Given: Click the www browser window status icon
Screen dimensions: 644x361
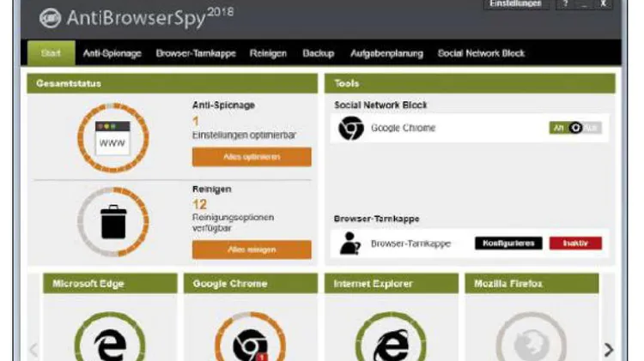Looking at the screenshot, I should coord(113,138).
